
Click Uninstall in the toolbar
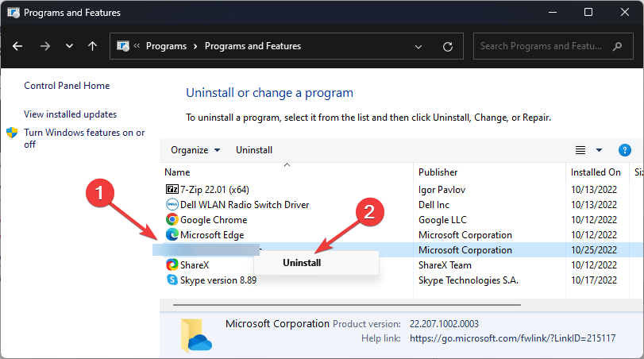(254, 150)
